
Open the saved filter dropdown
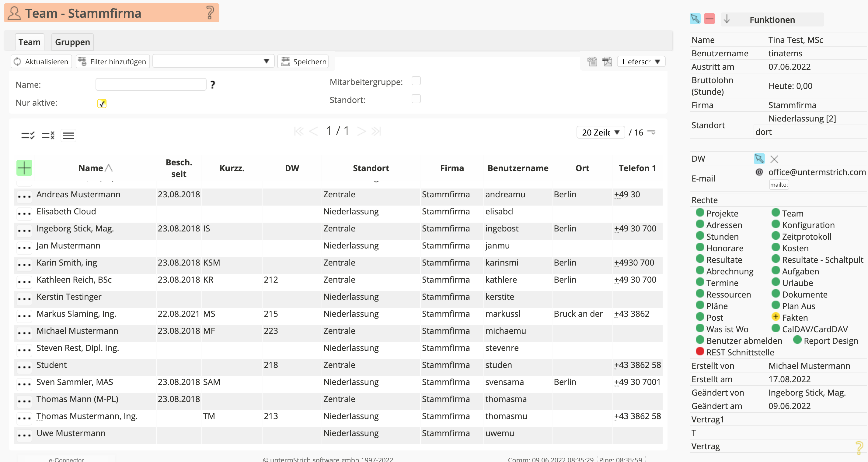click(213, 62)
